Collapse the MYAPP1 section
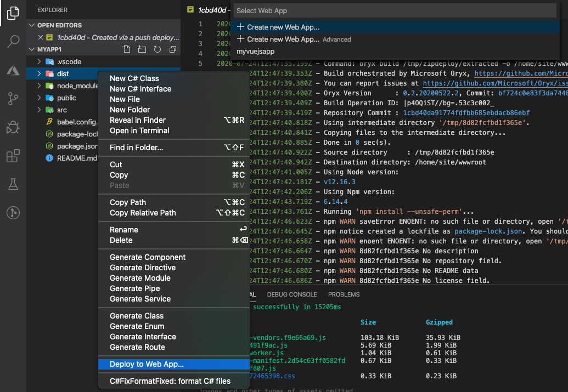Viewport: 568px width, 392px height. click(32, 49)
